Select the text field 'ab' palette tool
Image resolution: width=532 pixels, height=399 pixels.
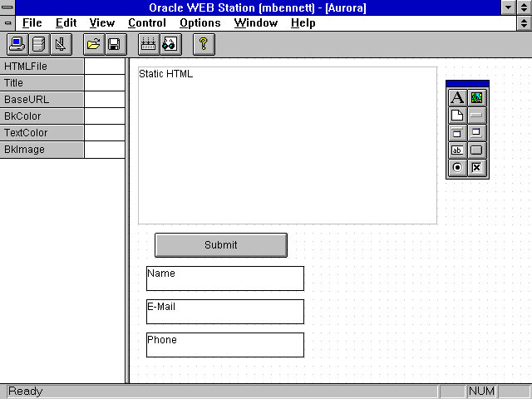457,150
